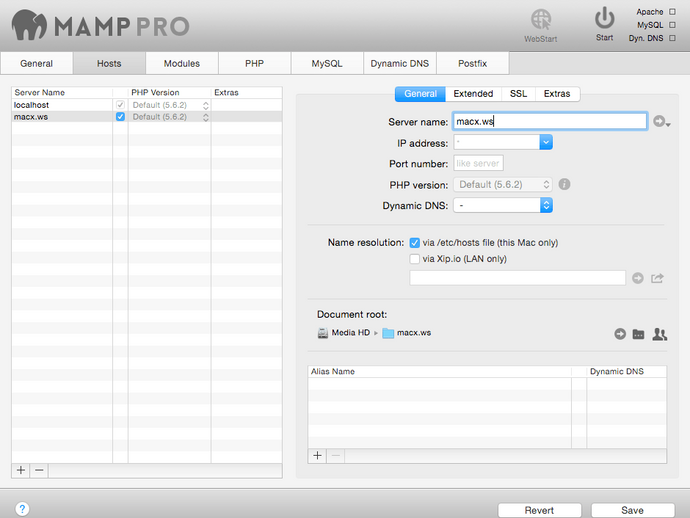Select the macx.ws host row

click(x=147, y=117)
